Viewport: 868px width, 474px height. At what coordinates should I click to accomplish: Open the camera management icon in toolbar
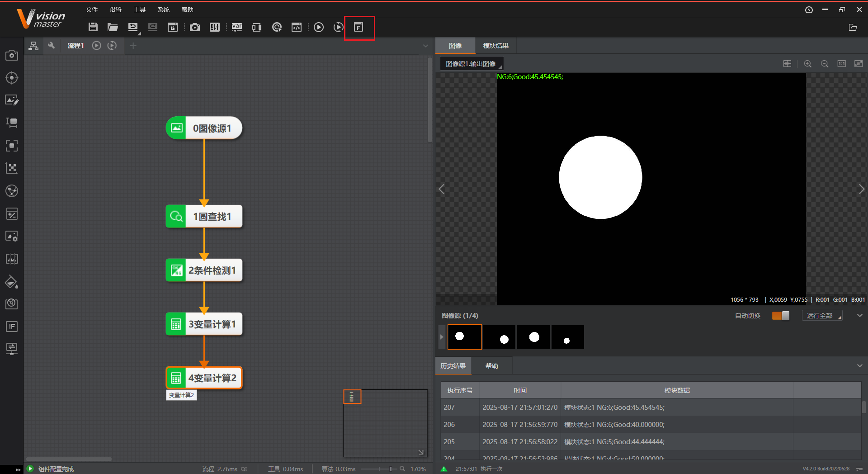tap(195, 27)
